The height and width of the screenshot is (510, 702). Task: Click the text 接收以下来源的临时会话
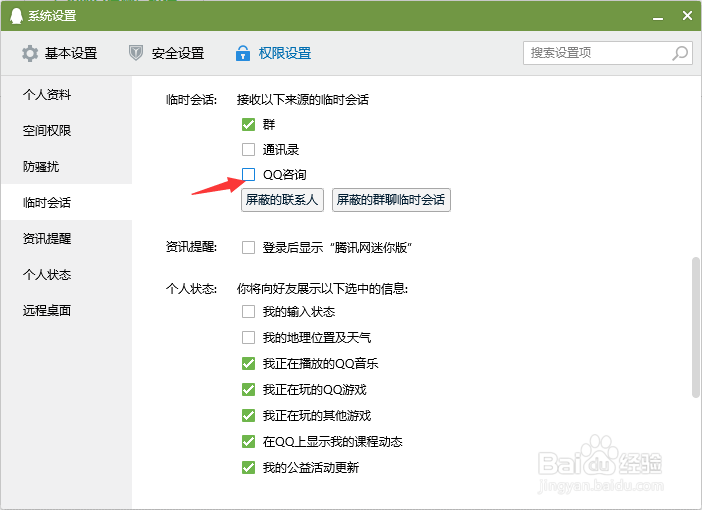tap(303, 99)
